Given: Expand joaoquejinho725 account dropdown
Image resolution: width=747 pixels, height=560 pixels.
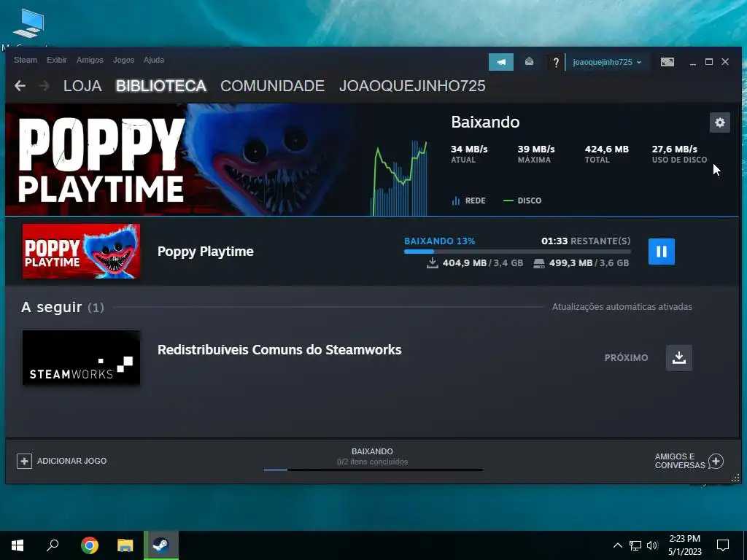Looking at the screenshot, I should (x=607, y=62).
